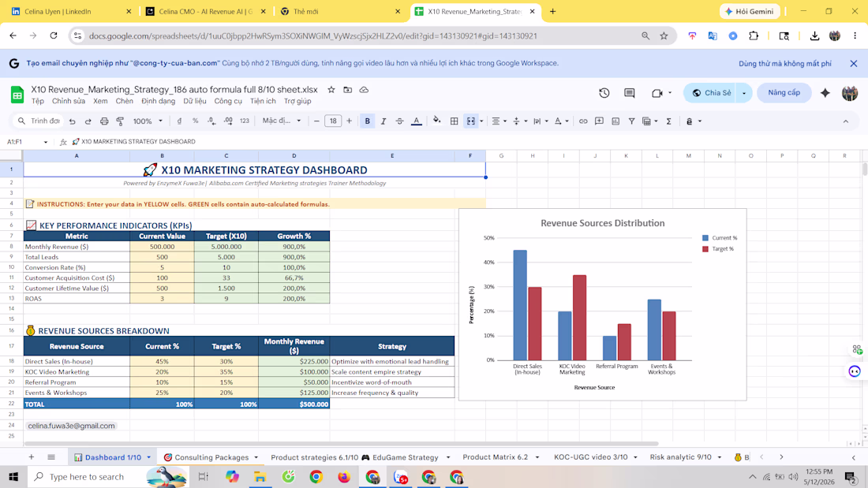
Task: Expand the zoom 100% dropdown
Action: point(148,121)
